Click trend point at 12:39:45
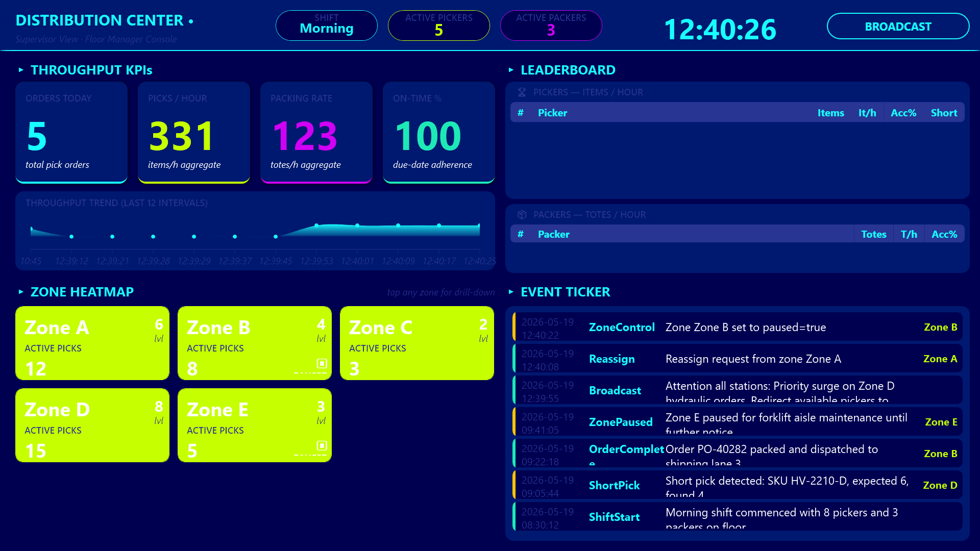Image resolution: width=980 pixels, height=551 pixels. [x=276, y=237]
